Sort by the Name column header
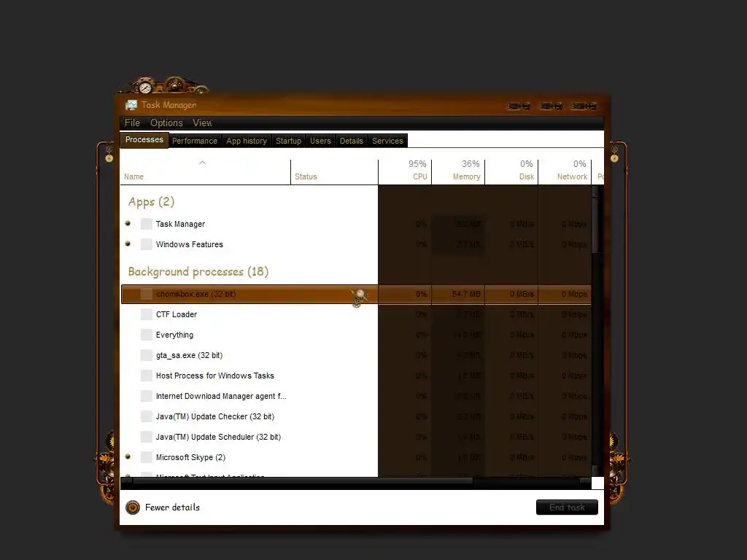747x560 pixels. 205,172
